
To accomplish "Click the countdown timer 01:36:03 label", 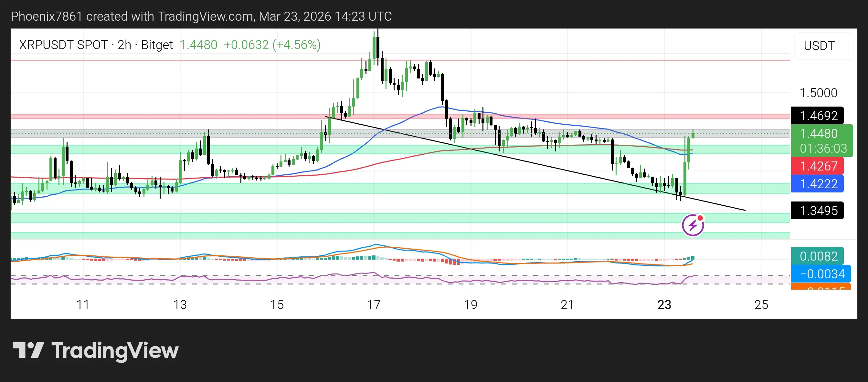I will [x=823, y=149].
